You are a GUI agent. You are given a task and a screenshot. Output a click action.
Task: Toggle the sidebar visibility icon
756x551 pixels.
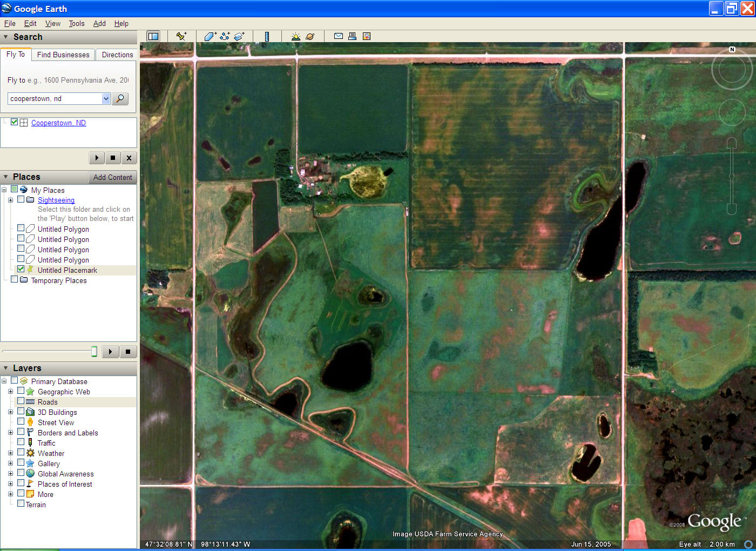pos(153,36)
